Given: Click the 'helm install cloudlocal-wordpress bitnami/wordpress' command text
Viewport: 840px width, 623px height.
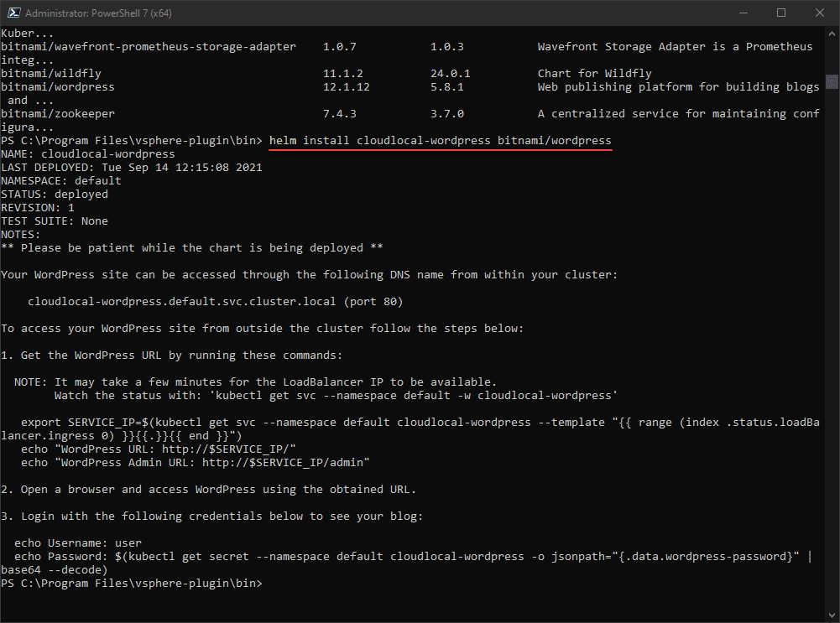Looking at the screenshot, I should (440, 141).
